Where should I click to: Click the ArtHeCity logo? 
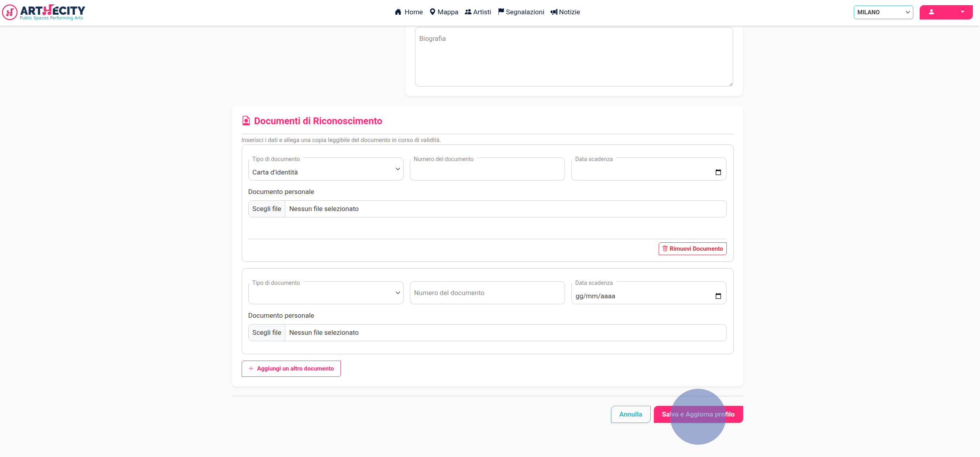(x=44, y=12)
